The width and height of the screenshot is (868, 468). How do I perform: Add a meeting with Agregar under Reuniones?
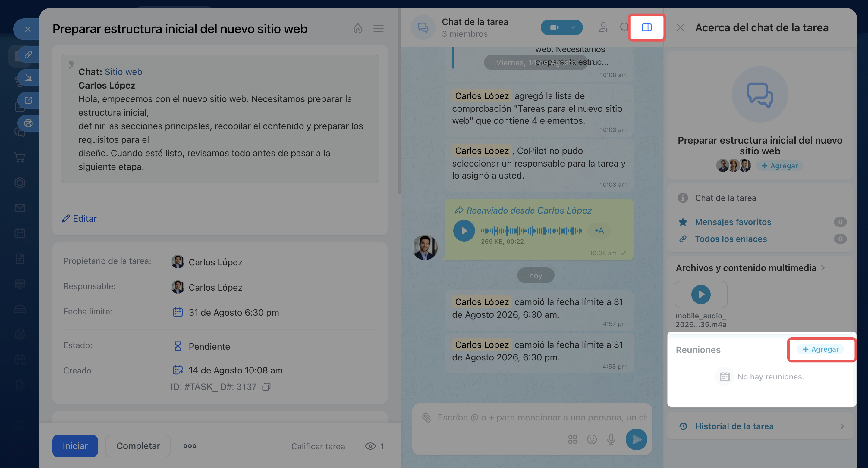pos(820,349)
